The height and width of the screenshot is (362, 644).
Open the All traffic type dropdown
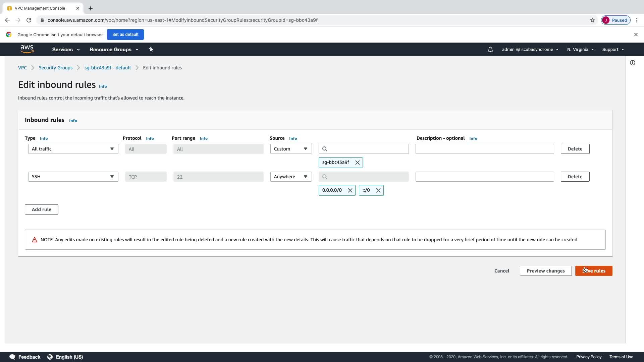click(x=73, y=149)
